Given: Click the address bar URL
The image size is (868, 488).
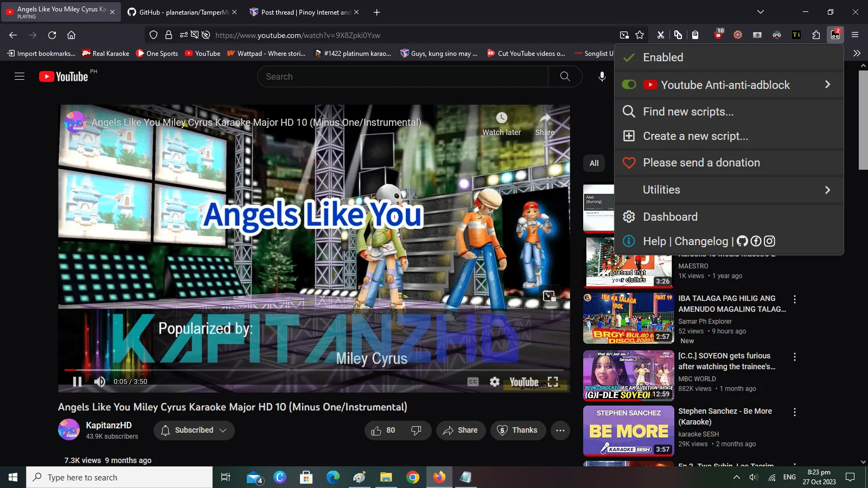Looking at the screenshot, I should click(297, 35).
